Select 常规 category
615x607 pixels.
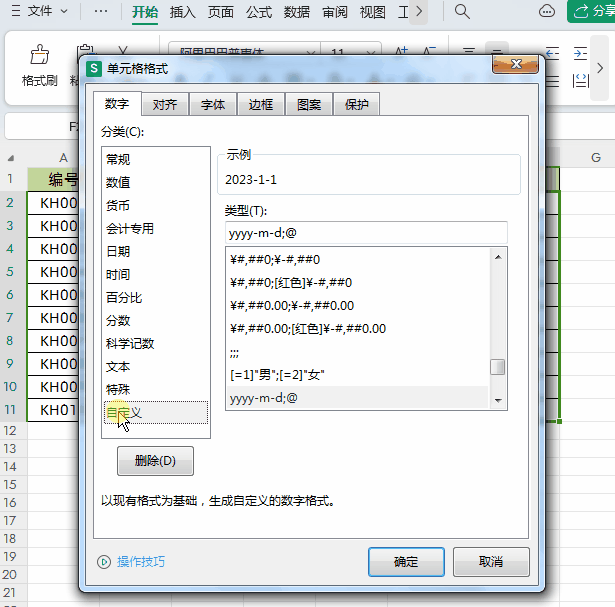click(x=156, y=160)
